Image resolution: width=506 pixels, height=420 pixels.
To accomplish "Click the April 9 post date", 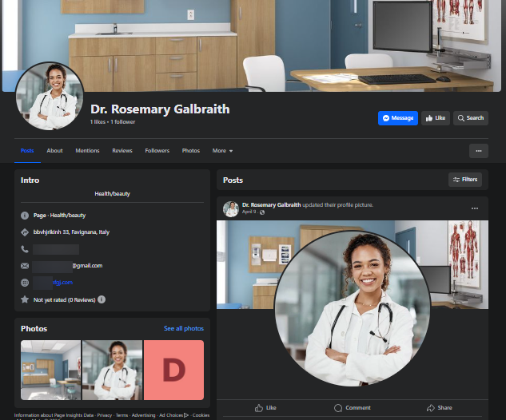I will pyautogui.click(x=249, y=212).
